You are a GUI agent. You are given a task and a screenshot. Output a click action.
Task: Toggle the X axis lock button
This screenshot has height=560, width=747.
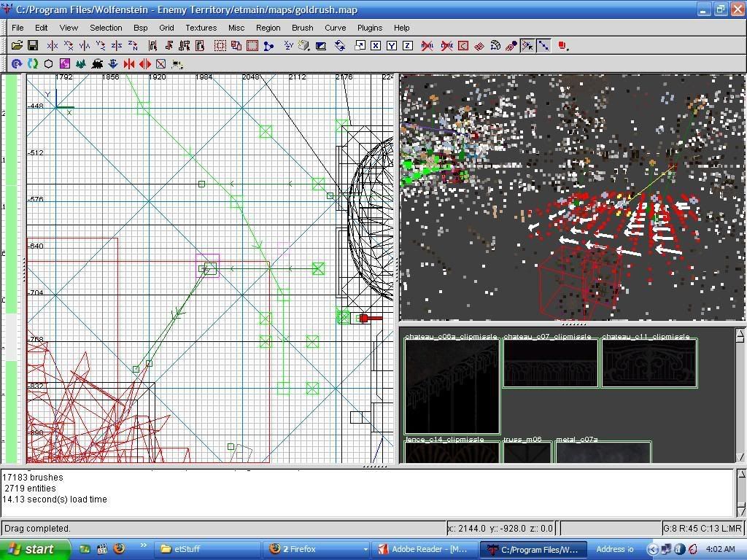(x=376, y=46)
